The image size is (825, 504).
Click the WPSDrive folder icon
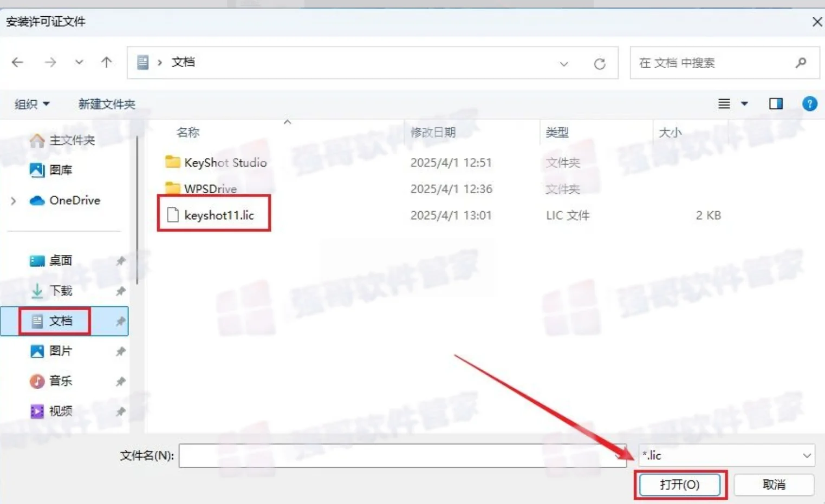tap(173, 188)
